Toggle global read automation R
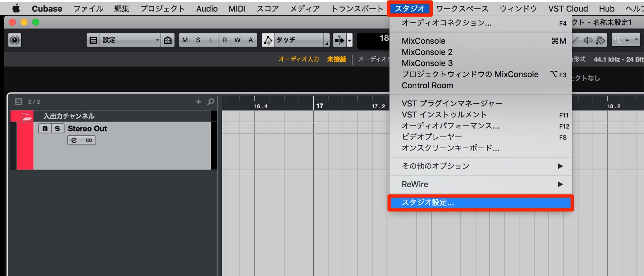 point(224,40)
